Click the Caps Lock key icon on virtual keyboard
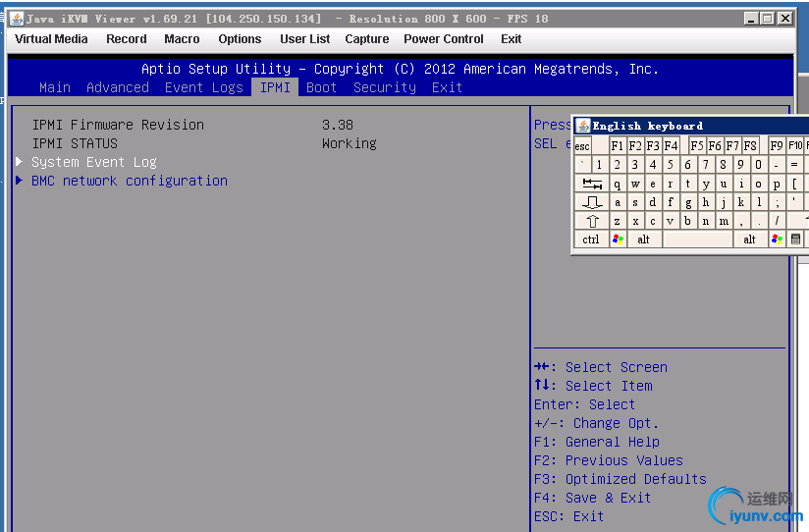 point(592,202)
